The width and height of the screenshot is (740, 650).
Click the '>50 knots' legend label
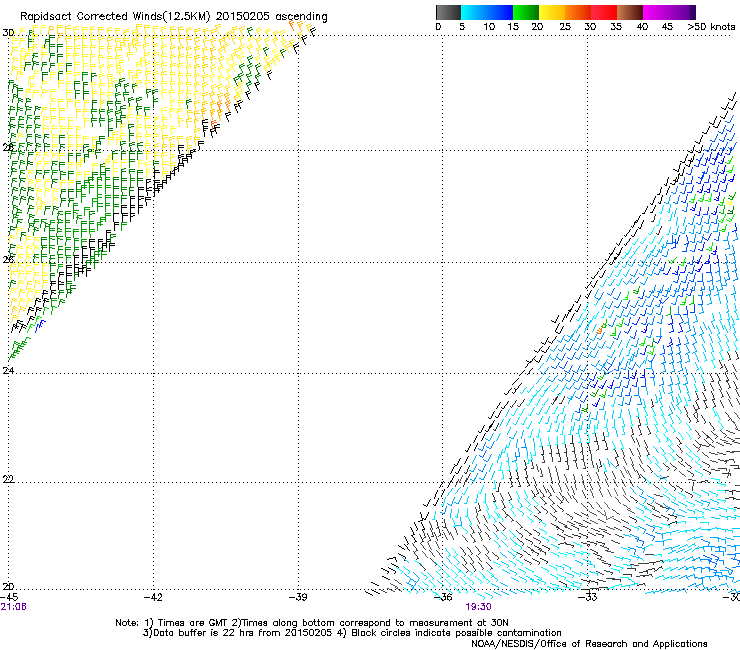(711, 27)
